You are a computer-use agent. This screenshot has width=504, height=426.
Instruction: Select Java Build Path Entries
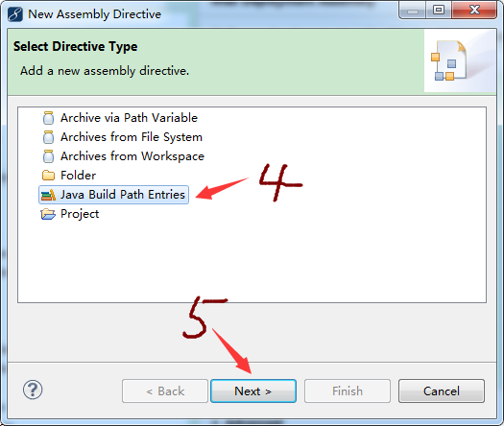(x=113, y=195)
